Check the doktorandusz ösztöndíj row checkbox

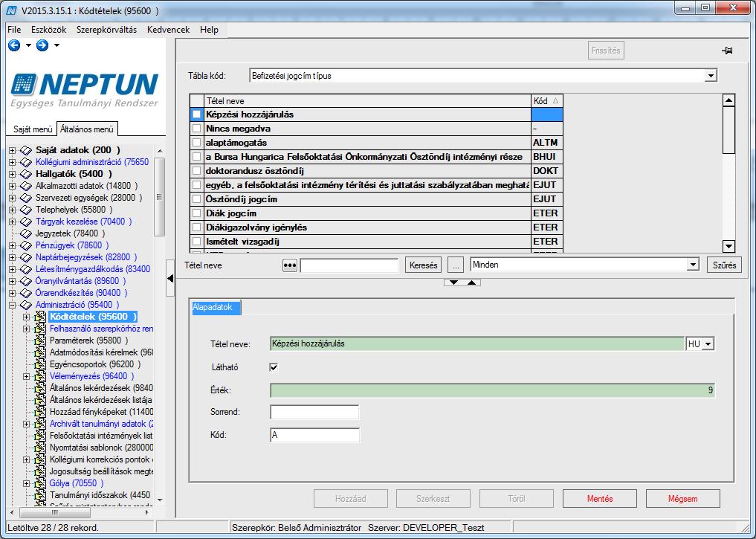pyautogui.click(x=196, y=171)
